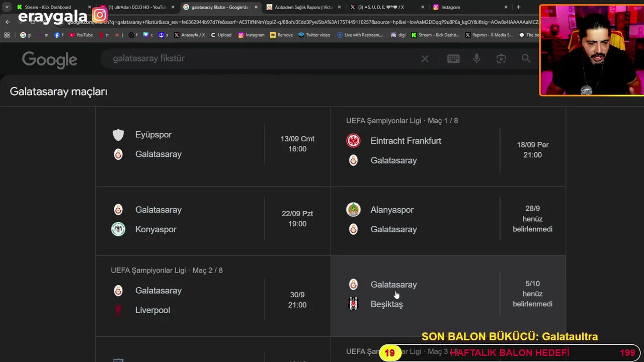This screenshot has width=644, height=362.
Task: Open the Remove bookmark
Action: click(281, 35)
